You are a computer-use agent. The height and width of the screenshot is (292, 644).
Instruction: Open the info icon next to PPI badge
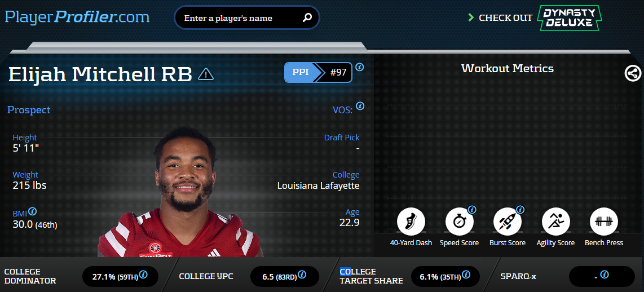tap(359, 67)
